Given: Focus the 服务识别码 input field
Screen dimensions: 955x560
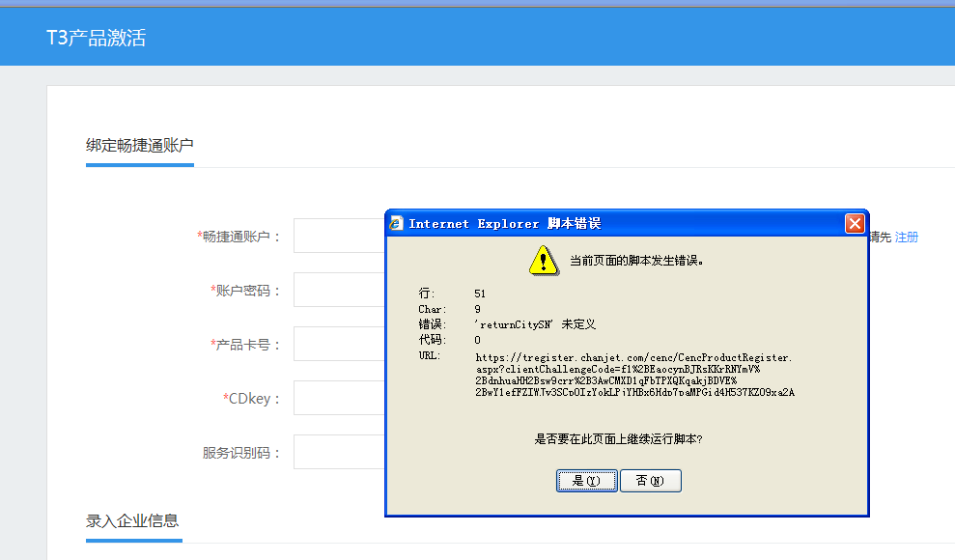Looking at the screenshot, I should point(339,452).
